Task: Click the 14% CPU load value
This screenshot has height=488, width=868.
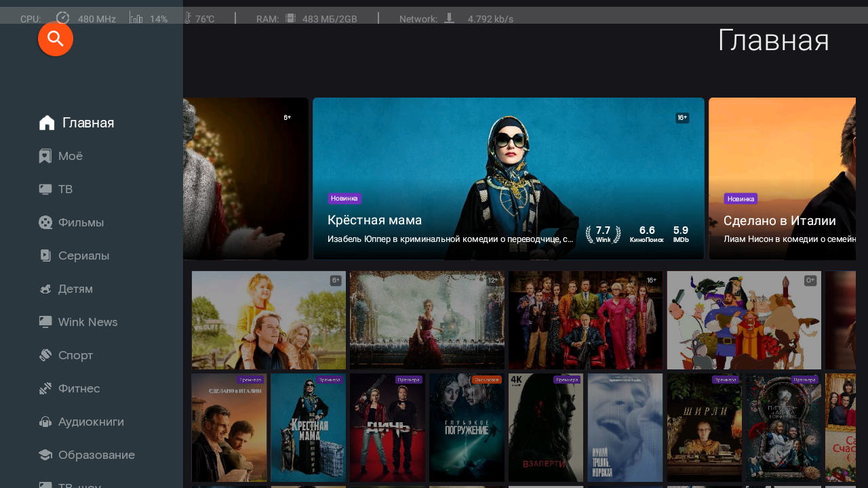Action: (x=159, y=19)
